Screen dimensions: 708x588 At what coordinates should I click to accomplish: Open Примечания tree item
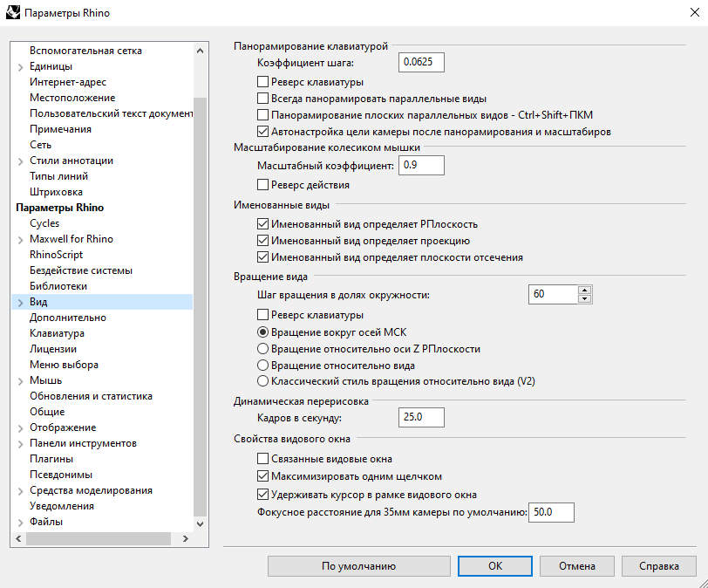[x=60, y=129]
